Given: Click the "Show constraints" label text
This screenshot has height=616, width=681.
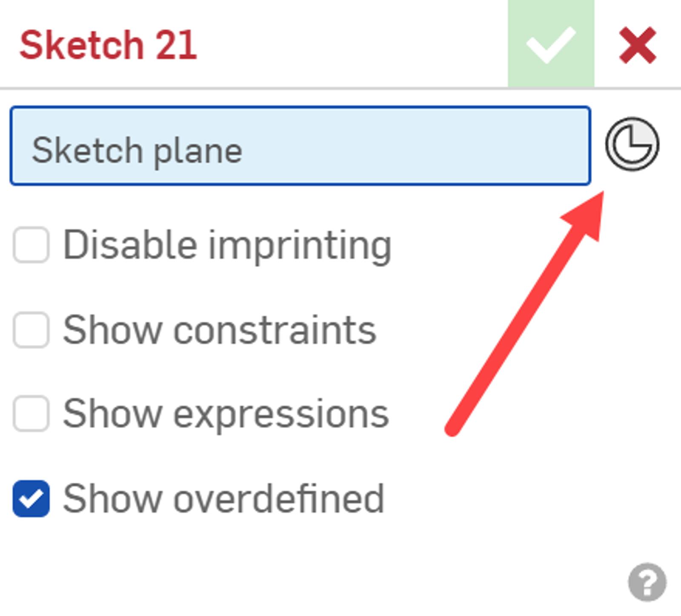Looking at the screenshot, I should point(219,330).
